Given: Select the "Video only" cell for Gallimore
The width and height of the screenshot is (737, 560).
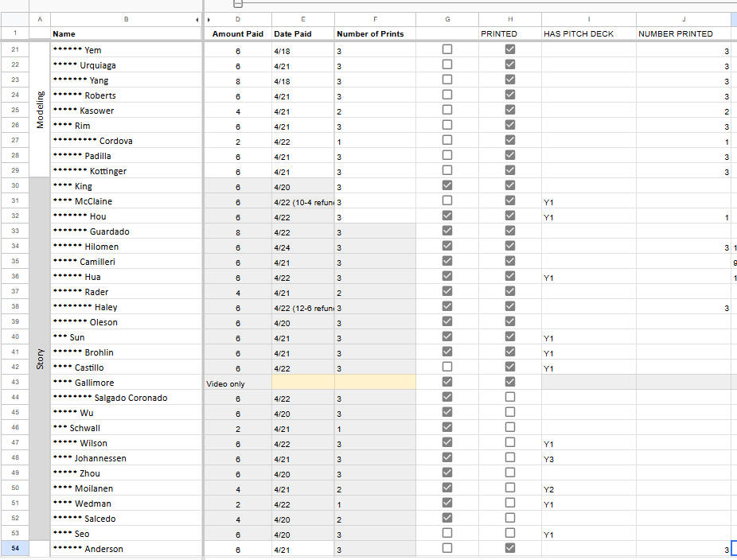Looking at the screenshot, I should pyautogui.click(x=238, y=383).
